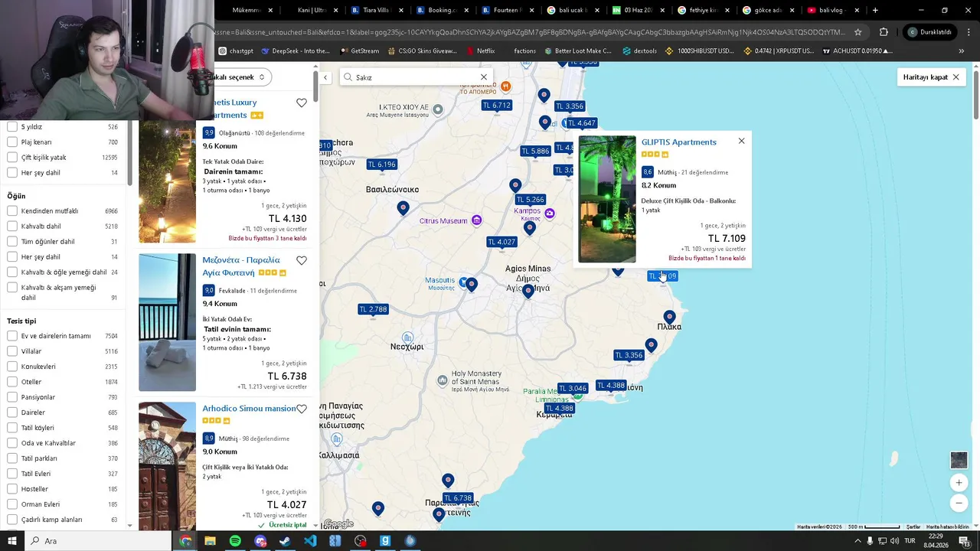
Task: Zoom in on the map
Action: click(959, 483)
